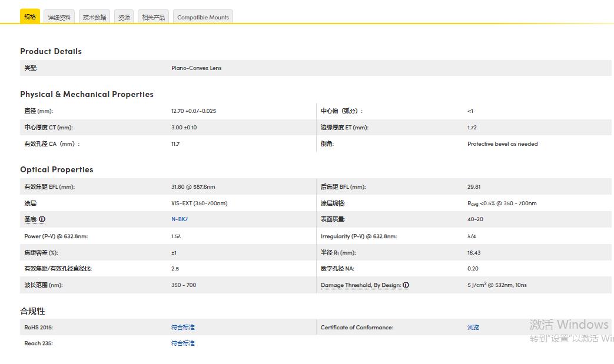
Task: Click the 合规性 section heading
Action: [32, 311]
